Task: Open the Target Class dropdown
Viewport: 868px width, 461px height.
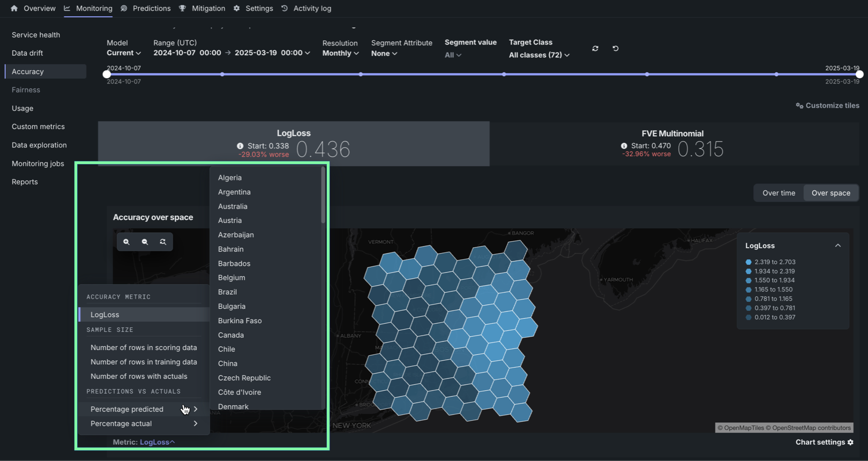Action: pos(538,55)
